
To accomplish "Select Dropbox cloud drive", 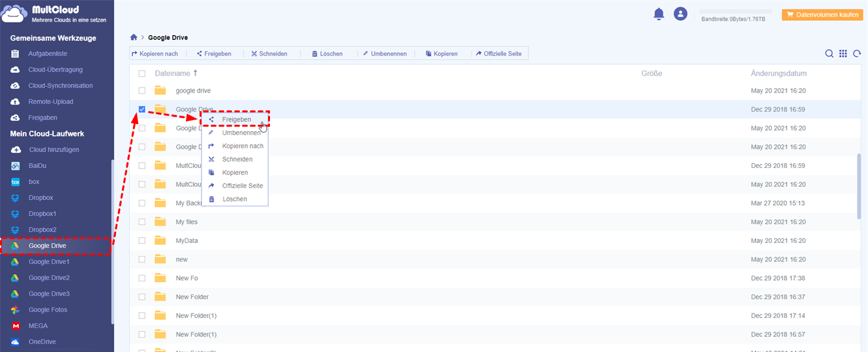I will click(x=32, y=197).
